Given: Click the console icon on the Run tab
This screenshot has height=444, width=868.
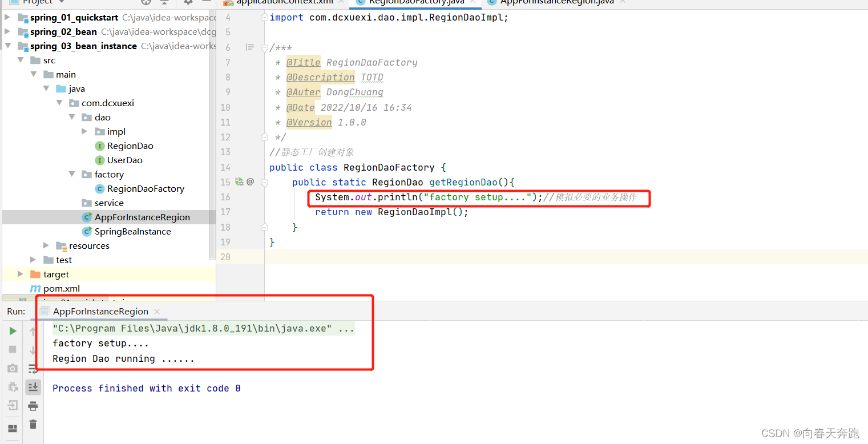Looking at the screenshot, I should [x=45, y=312].
